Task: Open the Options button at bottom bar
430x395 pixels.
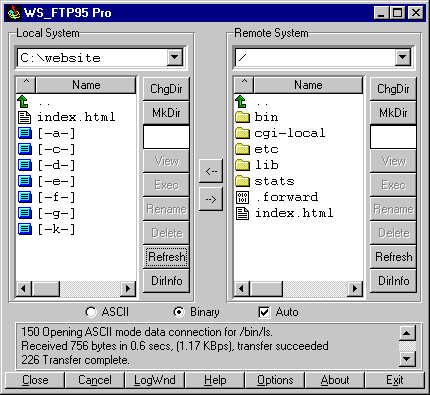Action: pyautogui.click(x=275, y=380)
